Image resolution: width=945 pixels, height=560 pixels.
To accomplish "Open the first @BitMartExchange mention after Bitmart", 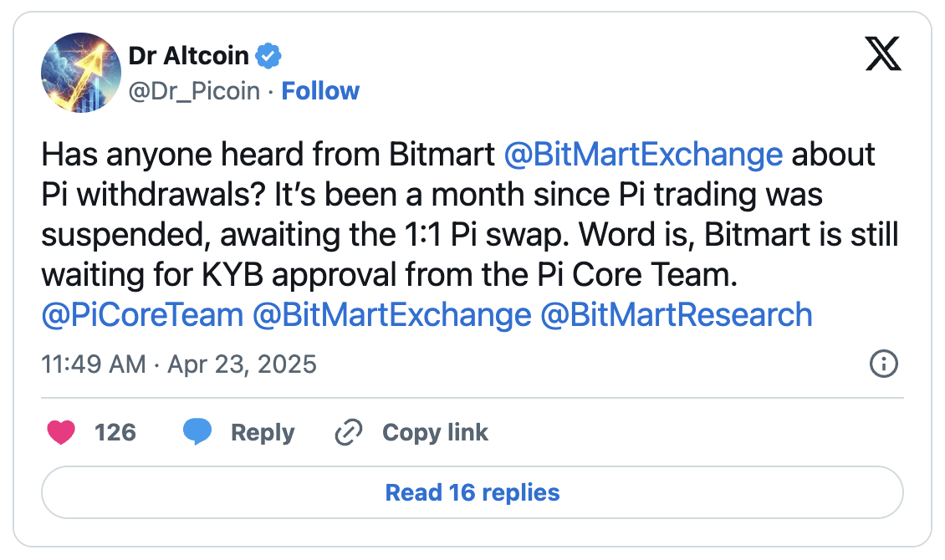I will click(x=643, y=155).
